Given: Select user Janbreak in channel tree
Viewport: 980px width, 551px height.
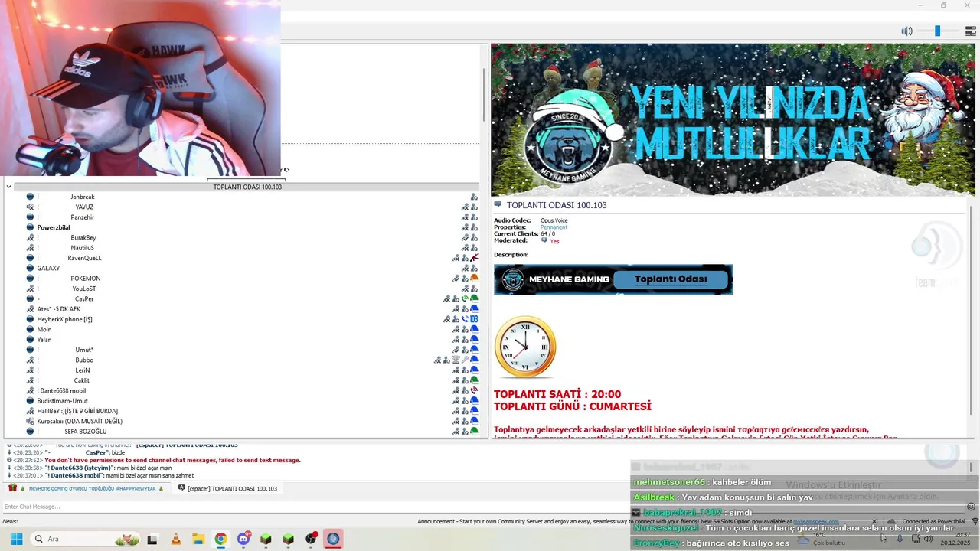Looking at the screenshot, I should click(83, 197).
